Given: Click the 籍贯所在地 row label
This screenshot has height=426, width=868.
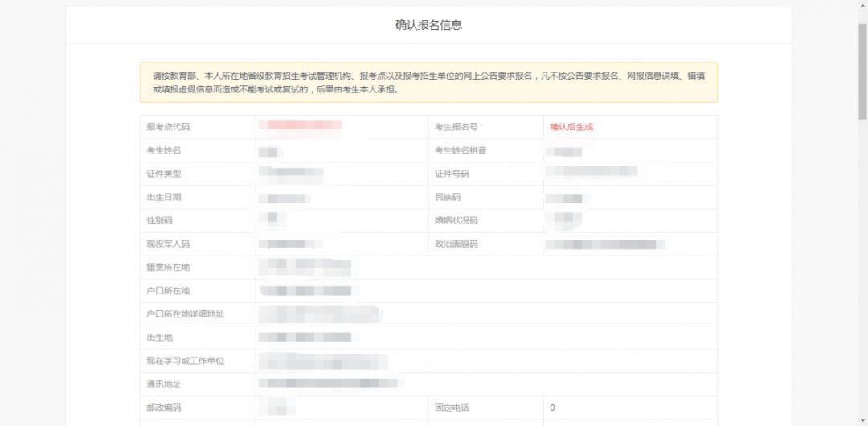Looking at the screenshot, I should (x=168, y=267).
